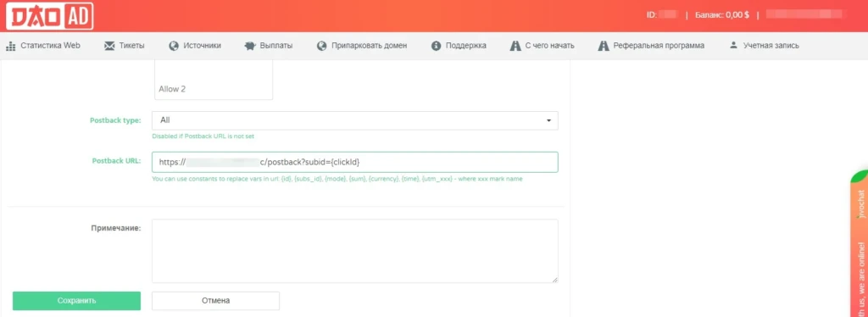Click the road icon beside Реферальная программа
The height and width of the screenshot is (317, 868).
(x=604, y=46)
